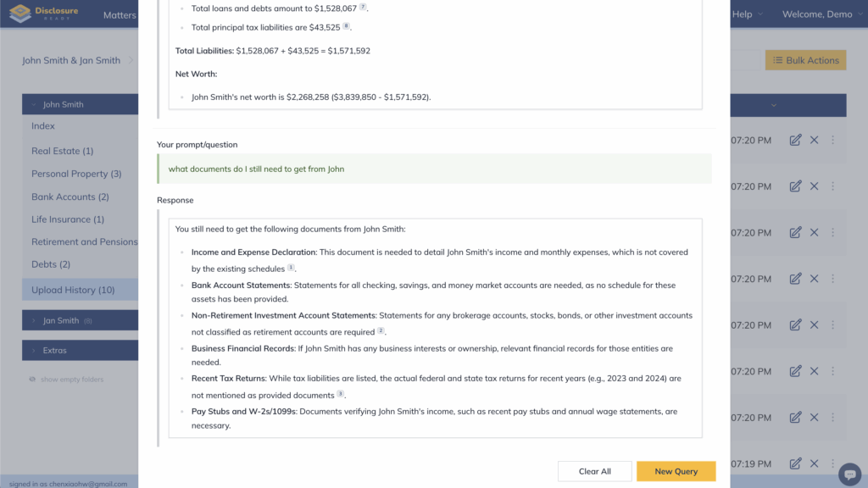Click the edit icon on the first row

pos(795,140)
